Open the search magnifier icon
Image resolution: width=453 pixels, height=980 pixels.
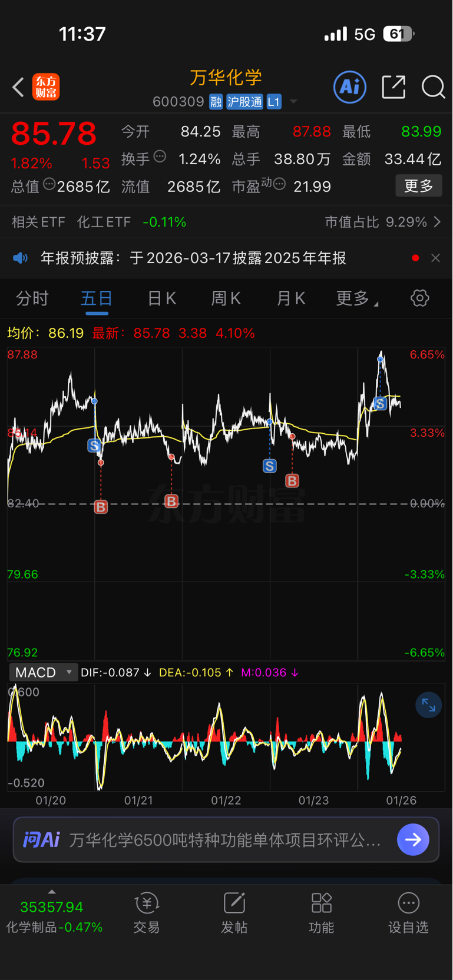(433, 87)
